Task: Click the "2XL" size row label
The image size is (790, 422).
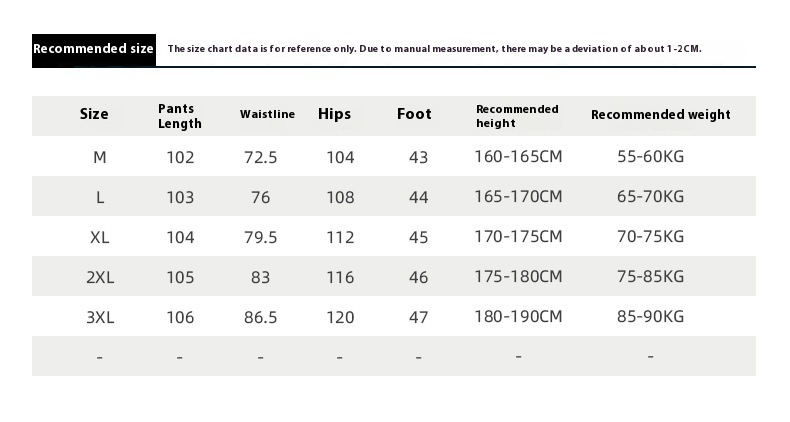Action: point(100,277)
